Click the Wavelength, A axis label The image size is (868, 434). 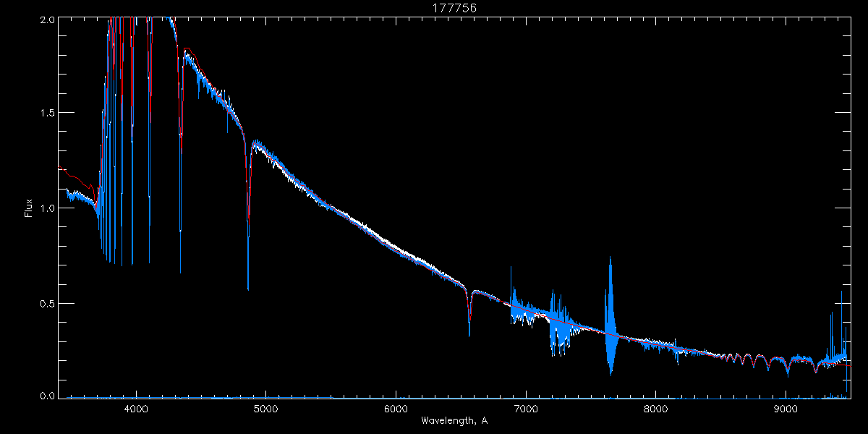(454, 420)
